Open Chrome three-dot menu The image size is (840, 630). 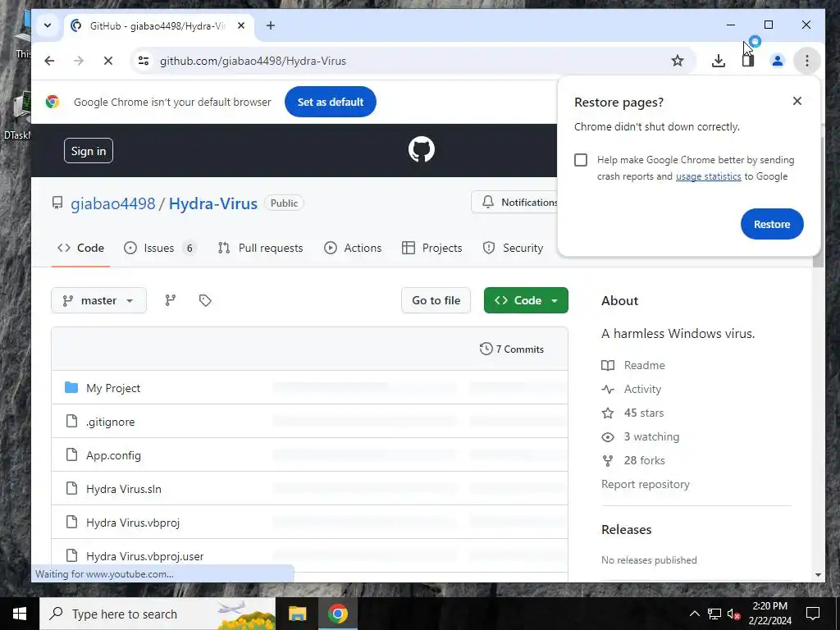tap(807, 61)
